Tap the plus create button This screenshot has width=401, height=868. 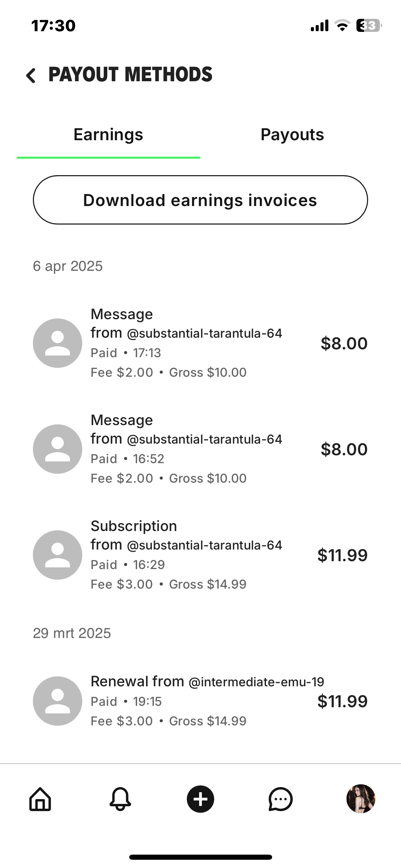click(x=200, y=799)
